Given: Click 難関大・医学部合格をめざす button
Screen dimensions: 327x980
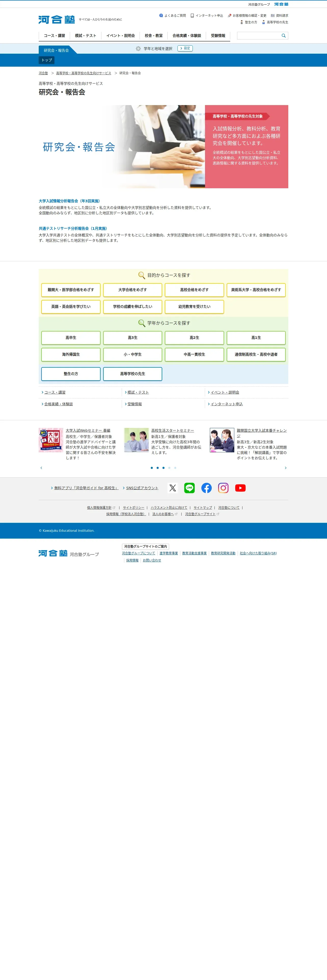Looking at the screenshot, I should coord(71,290).
